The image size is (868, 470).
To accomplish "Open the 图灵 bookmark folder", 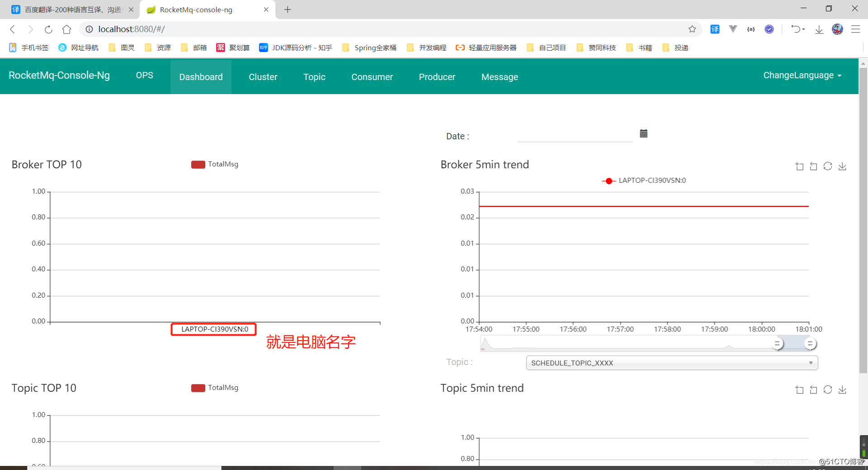I will (x=121, y=47).
